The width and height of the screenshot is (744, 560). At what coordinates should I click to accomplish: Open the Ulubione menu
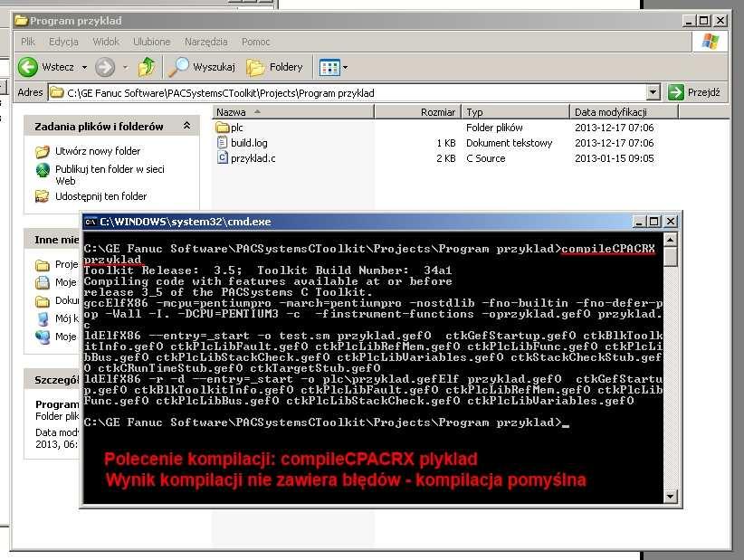(151, 42)
